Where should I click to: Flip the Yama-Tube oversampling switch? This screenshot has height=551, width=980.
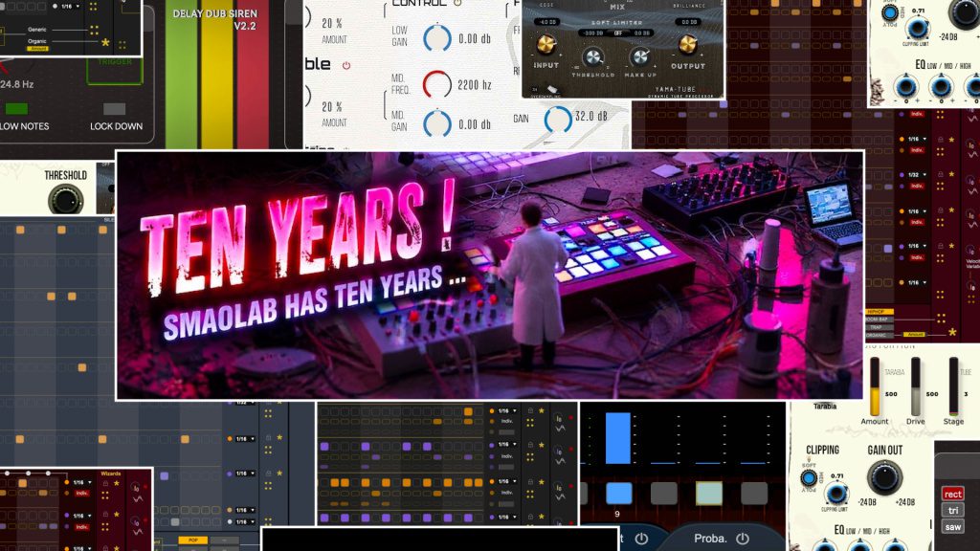(552, 90)
